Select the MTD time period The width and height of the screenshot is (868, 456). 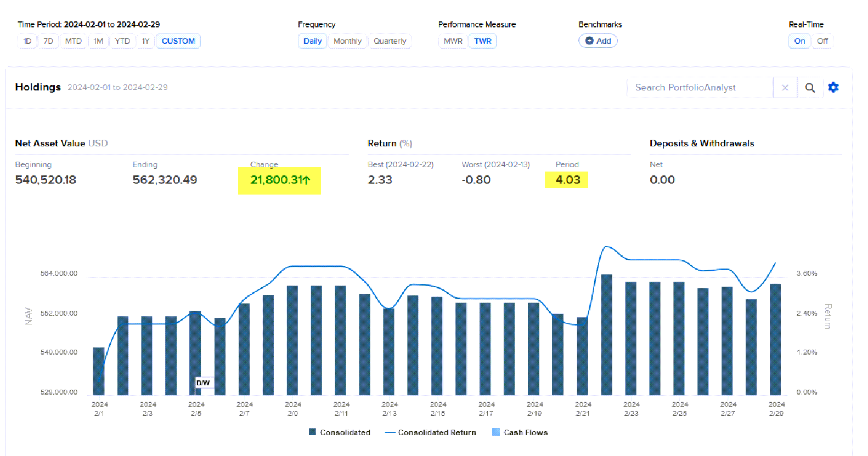(74, 41)
